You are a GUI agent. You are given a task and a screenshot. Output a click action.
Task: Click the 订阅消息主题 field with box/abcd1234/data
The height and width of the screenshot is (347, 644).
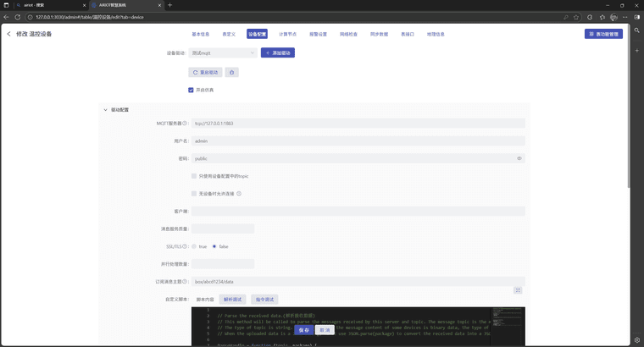tap(358, 282)
